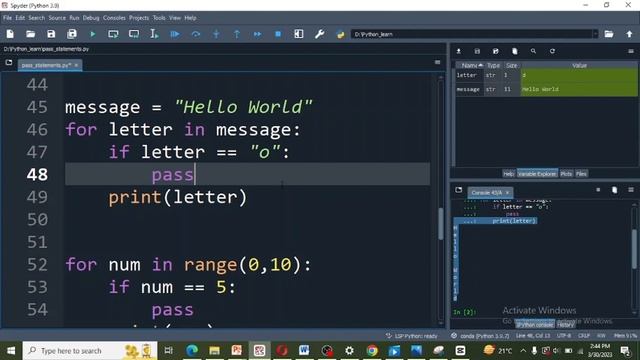Import data into Variable Explorer
640x360 pixels.
tap(459, 51)
